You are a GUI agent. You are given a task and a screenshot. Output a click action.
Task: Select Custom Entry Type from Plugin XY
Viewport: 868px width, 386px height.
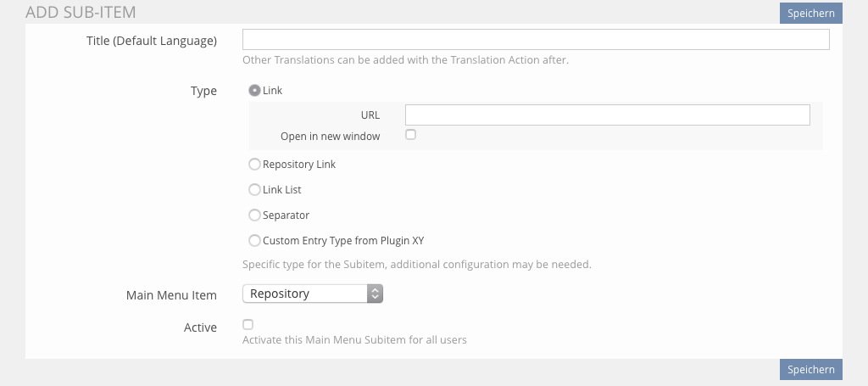(x=254, y=241)
